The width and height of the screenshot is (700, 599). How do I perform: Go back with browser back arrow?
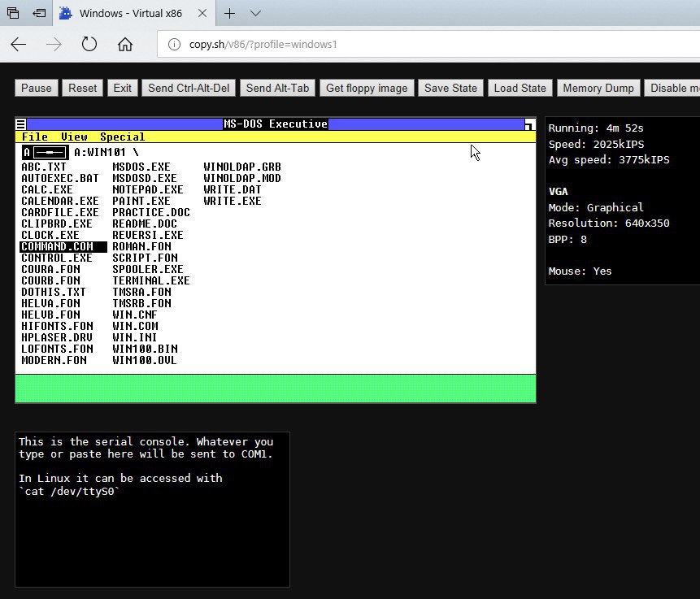tap(19, 44)
